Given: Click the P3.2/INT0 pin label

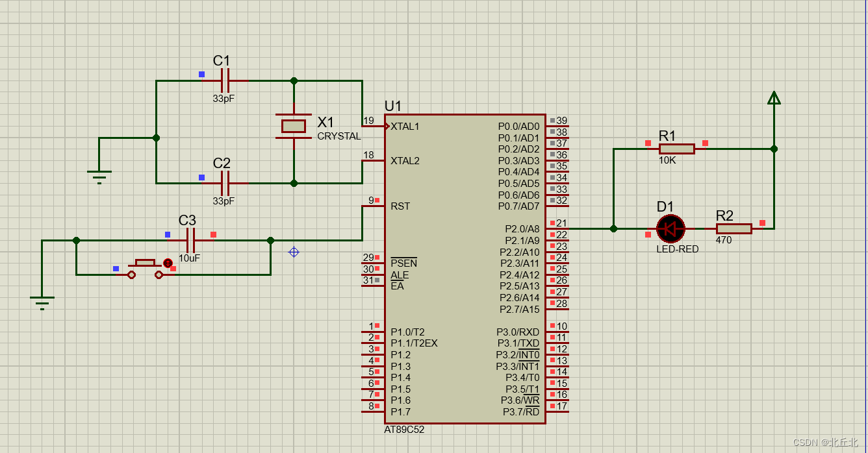Looking at the screenshot, I should point(518,355).
